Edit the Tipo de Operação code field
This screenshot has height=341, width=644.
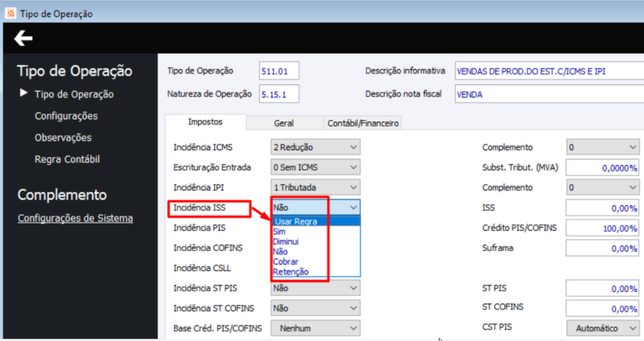(279, 71)
